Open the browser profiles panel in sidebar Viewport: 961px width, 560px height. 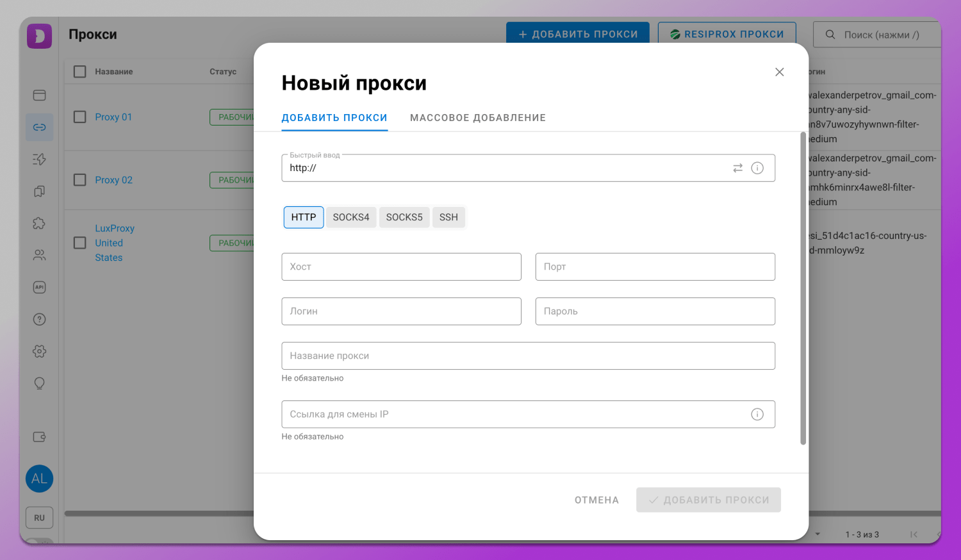click(39, 95)
